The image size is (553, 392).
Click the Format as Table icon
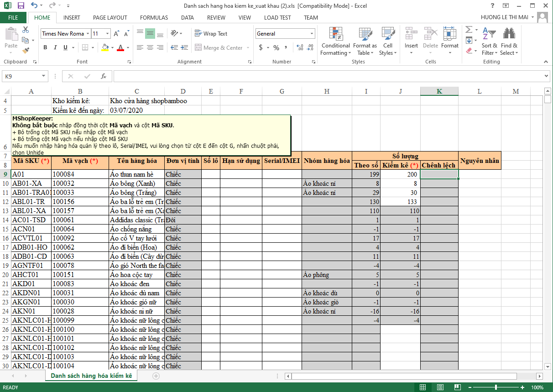click(x=365, y=41)
